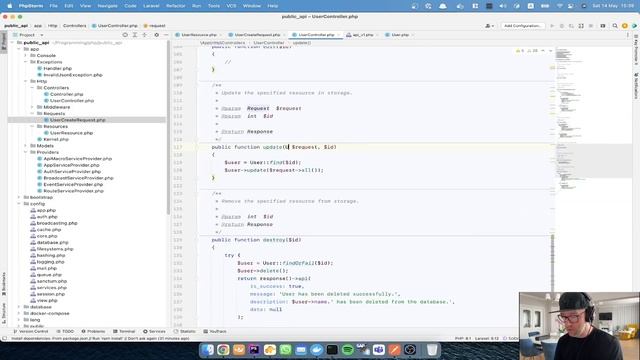640x360 pixels.
Task: Hide the Project panel with minus icon
Action: point(166,35)
